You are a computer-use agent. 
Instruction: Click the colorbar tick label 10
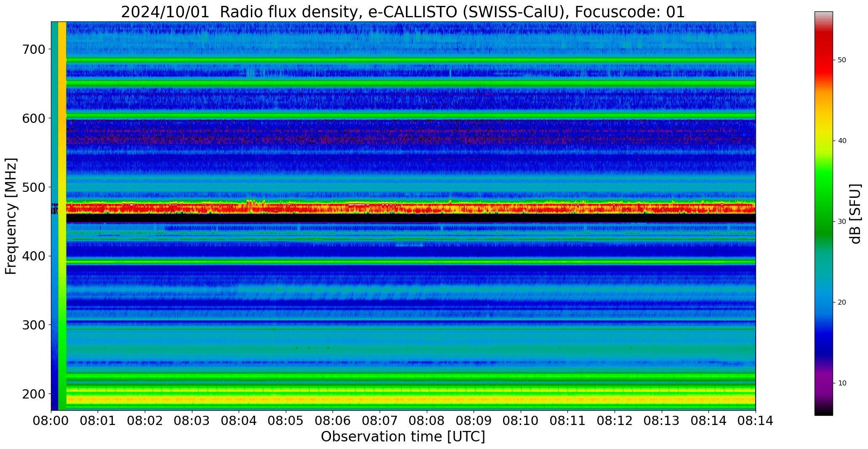842,383
